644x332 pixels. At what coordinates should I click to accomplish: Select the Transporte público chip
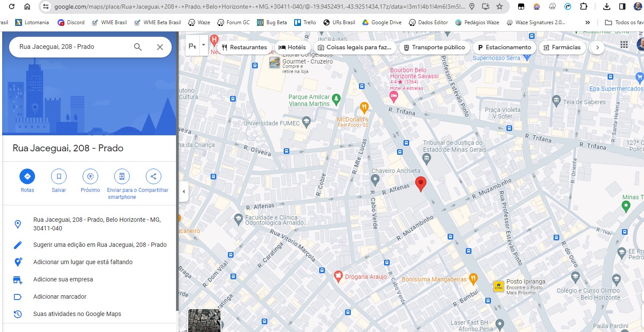(434, 48)
